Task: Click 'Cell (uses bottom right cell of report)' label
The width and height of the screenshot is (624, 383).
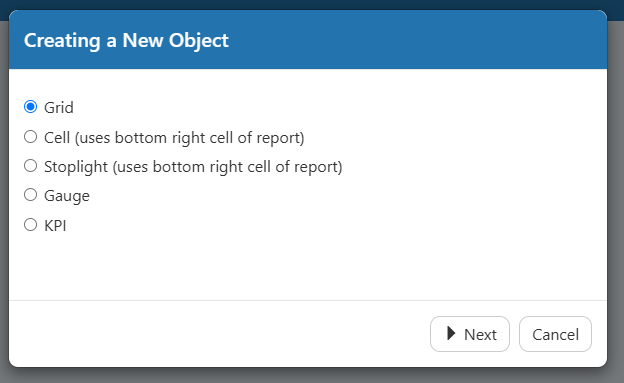Action: (x=174, y=138)
